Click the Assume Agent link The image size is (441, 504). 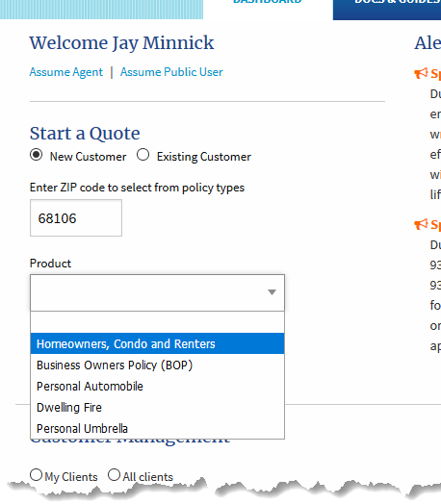66,72
